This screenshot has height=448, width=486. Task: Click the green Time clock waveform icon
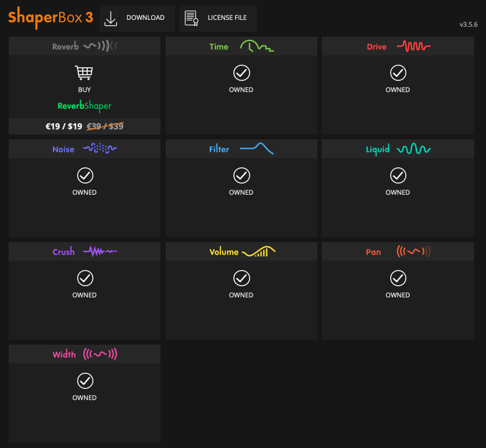click(256, 46)
